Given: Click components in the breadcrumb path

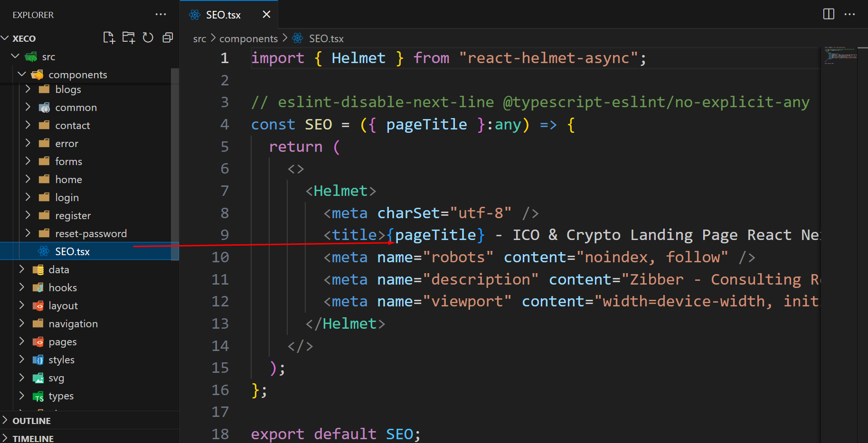Looking at the screenshot, I should (x=248, y=38).
